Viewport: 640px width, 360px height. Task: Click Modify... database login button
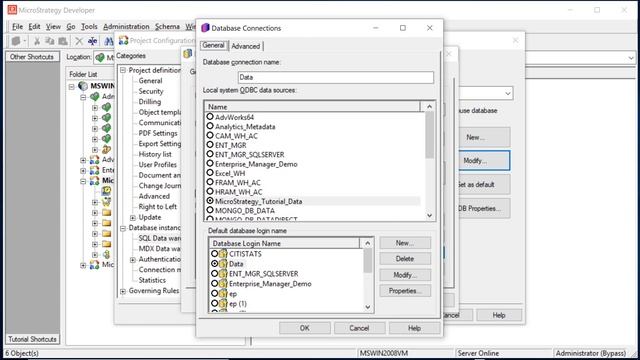[405, 275]
